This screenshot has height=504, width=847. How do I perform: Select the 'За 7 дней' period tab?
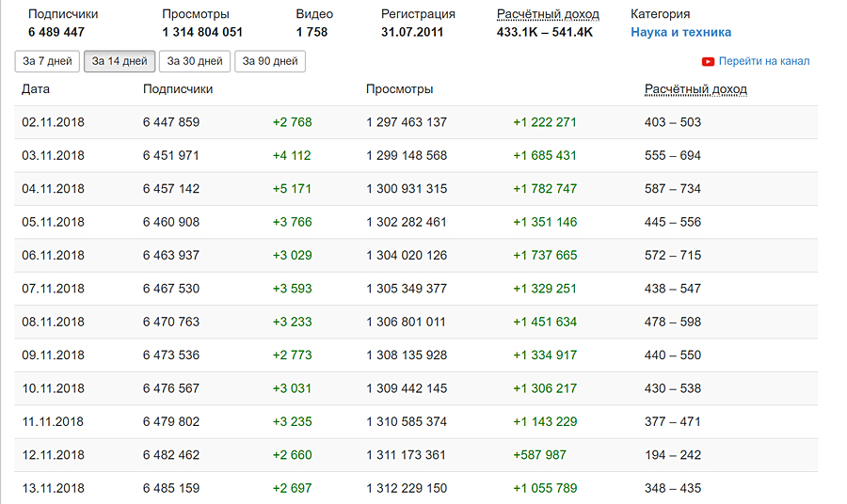47,62
